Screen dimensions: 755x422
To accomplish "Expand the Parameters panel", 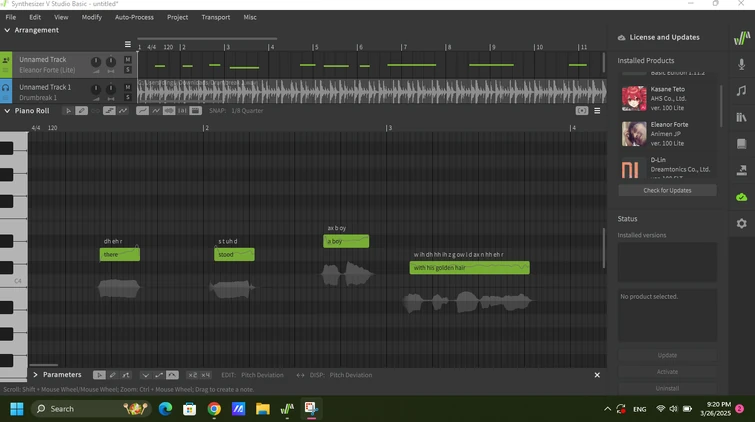I will pyautogui.click(x=35, y=374).
